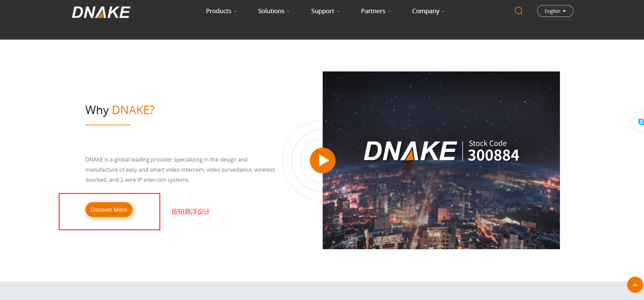Open the Skype chat widget icon
644x300 pixels.
640,122
